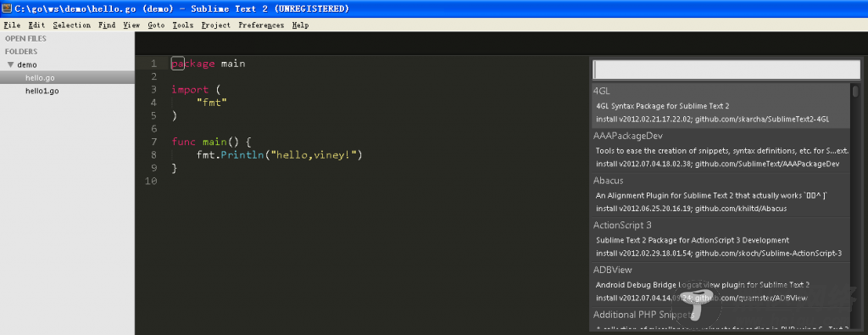
Task: Click the "hello,viney!" string literal
Action: 313,155
